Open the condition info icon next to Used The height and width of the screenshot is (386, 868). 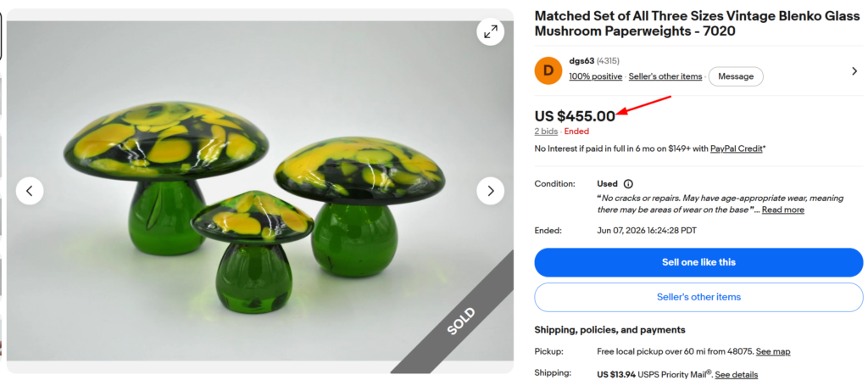[628, 184]
